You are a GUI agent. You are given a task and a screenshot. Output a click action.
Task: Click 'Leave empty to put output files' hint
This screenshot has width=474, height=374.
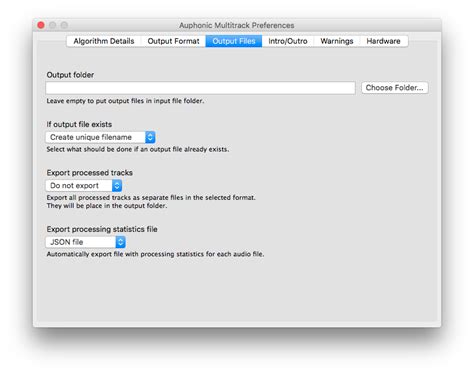click(125, 101)
